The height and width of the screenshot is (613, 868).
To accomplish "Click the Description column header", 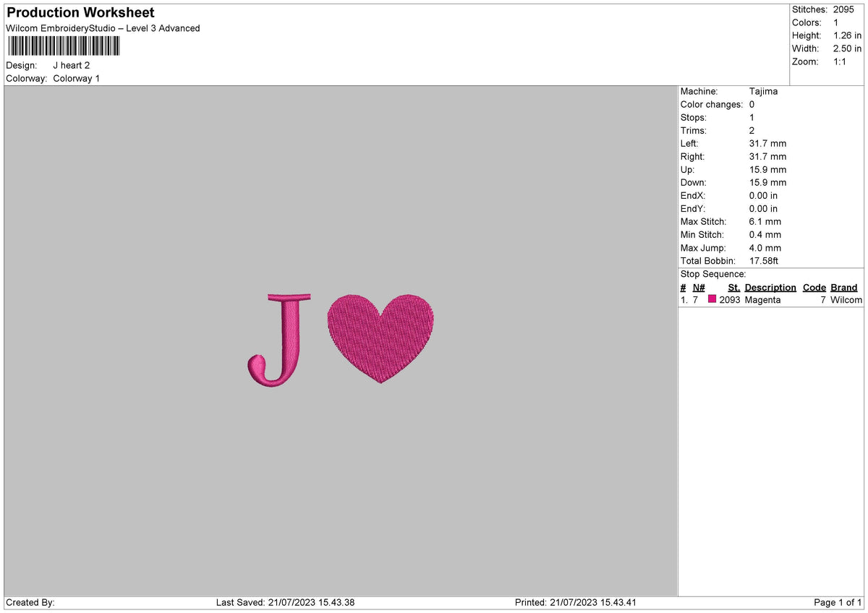I will point(770,287).
